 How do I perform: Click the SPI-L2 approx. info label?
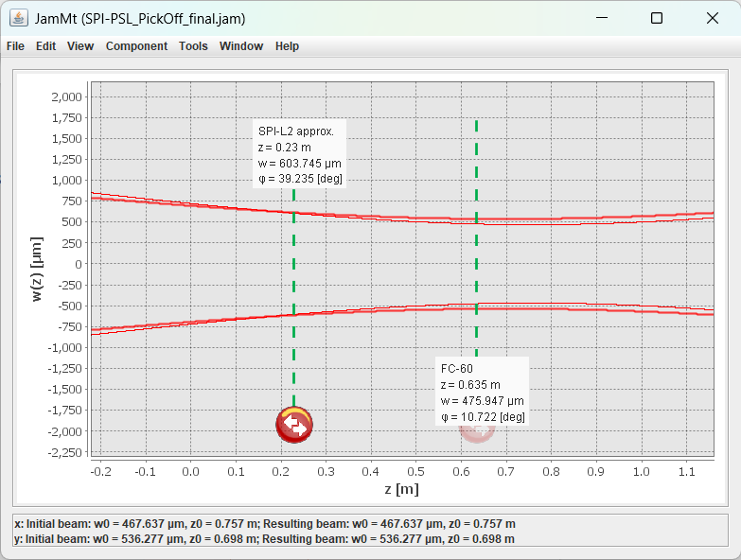coord(299,154)
